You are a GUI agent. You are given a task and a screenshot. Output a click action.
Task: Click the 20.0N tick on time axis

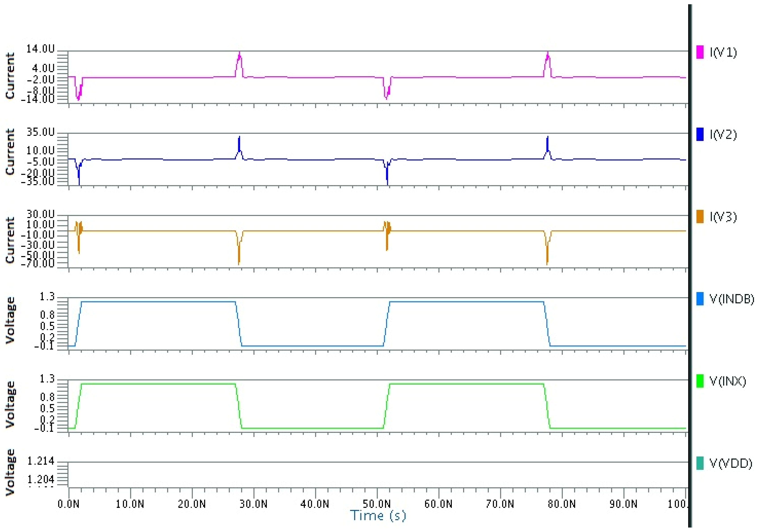[x=192, y=504]
